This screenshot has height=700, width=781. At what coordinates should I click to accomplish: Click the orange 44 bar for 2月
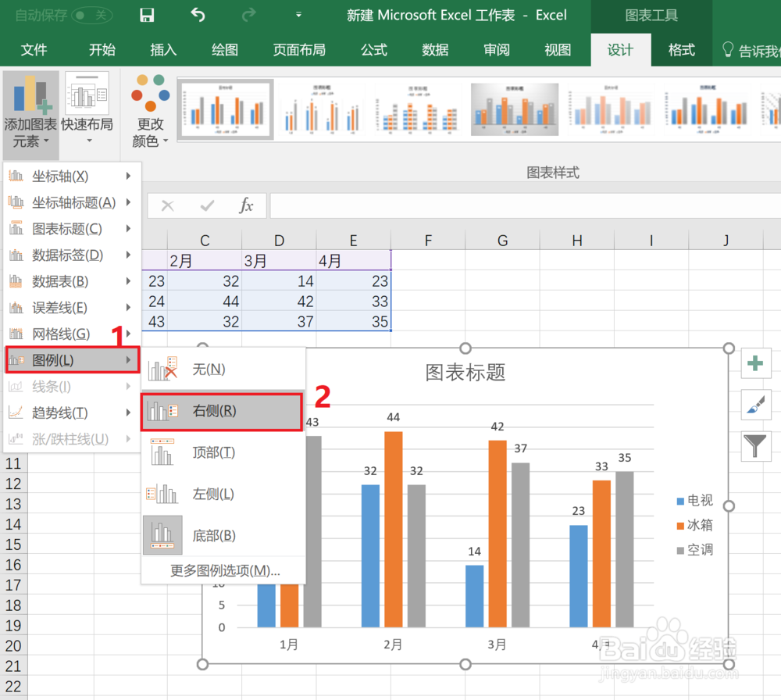[x=394, y=529]
